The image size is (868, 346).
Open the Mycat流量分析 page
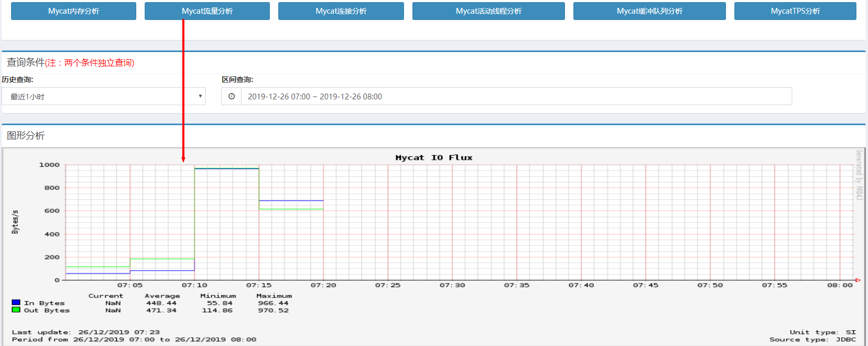click(x=207, y=11)
